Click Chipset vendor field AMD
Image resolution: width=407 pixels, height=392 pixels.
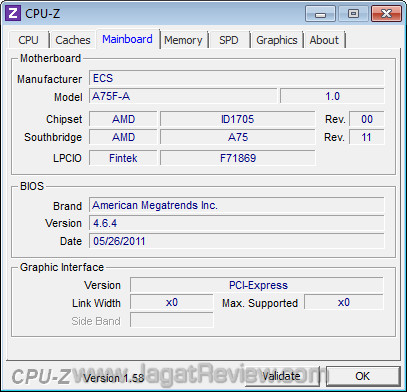123,119
